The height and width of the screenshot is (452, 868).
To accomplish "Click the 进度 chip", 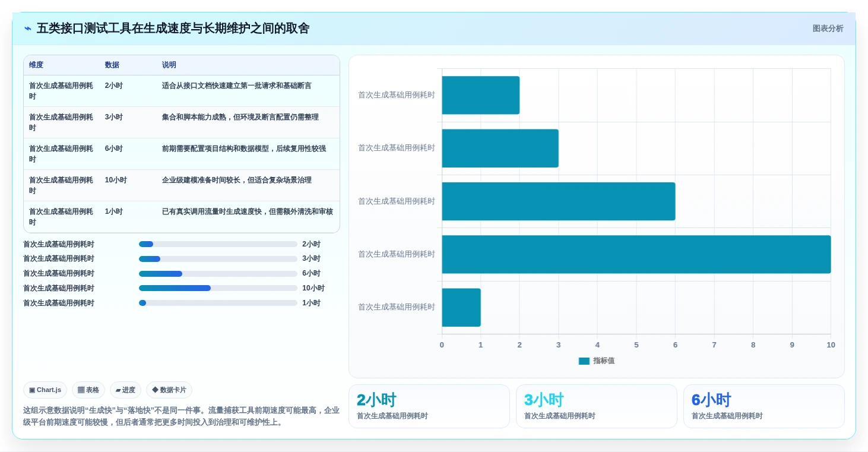I will coord(125,390).
